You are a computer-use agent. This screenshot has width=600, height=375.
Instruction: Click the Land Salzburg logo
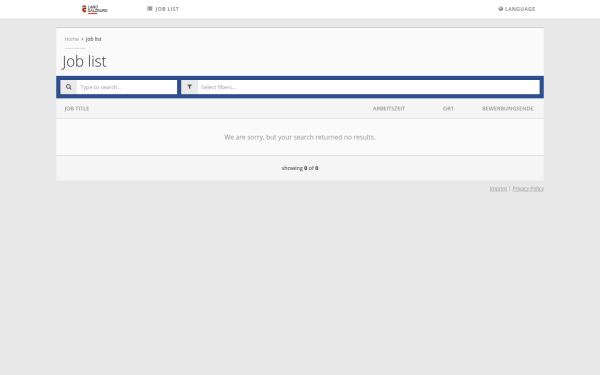(95, 9)
